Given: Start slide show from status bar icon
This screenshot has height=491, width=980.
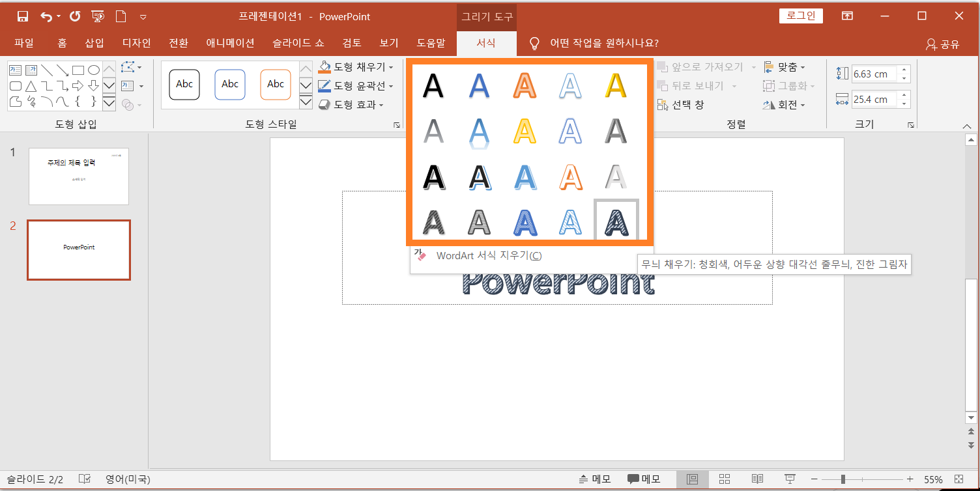Looking at the screenshot, I should click(x=790, y=479).
